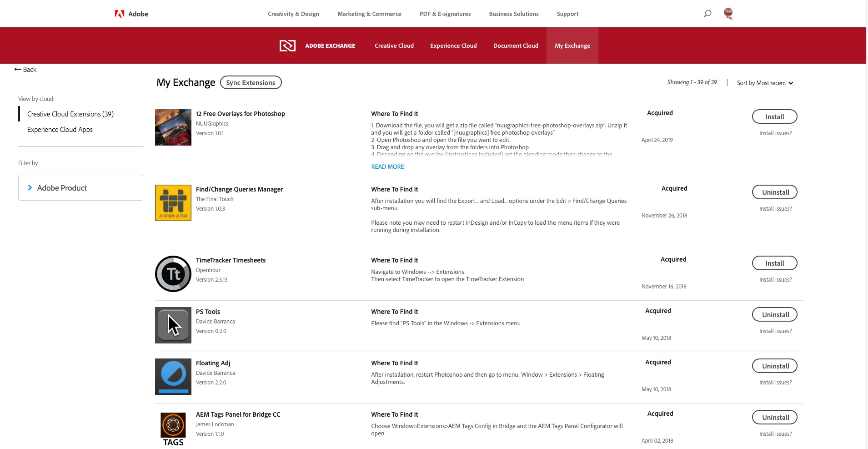Open the Marketing & Commerce menu
868x449 pixels.
369,14
